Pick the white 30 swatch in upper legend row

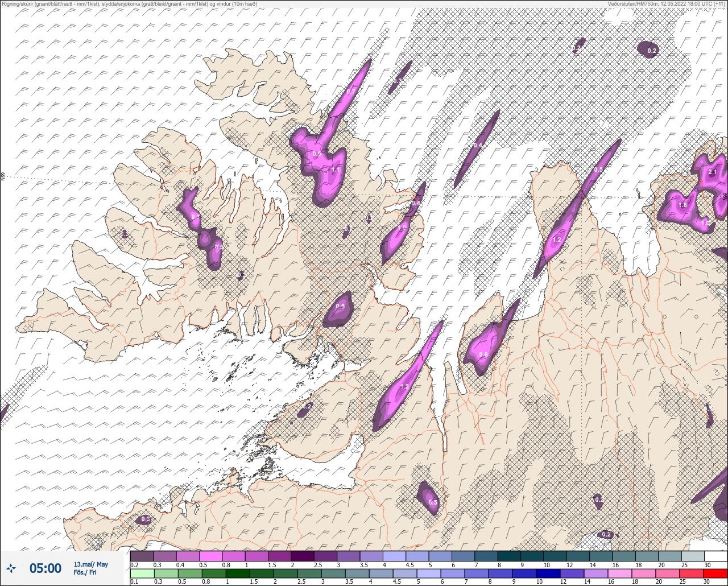pyautogui.click(x=715, y=556)
